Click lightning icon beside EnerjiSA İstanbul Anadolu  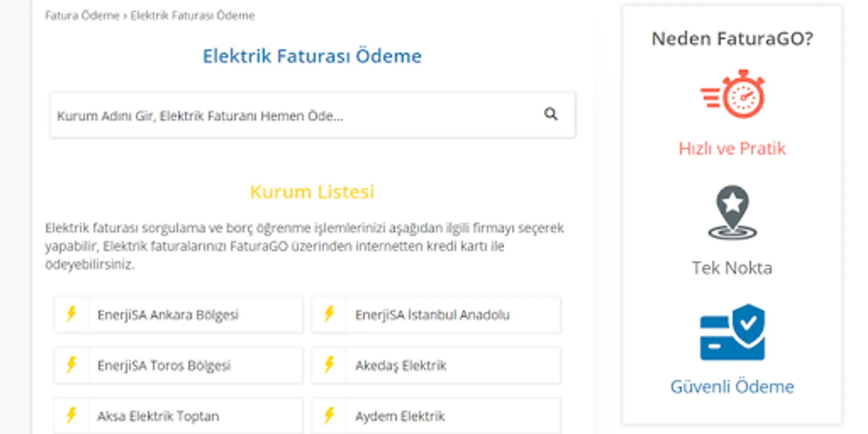(x=329, y=314)
